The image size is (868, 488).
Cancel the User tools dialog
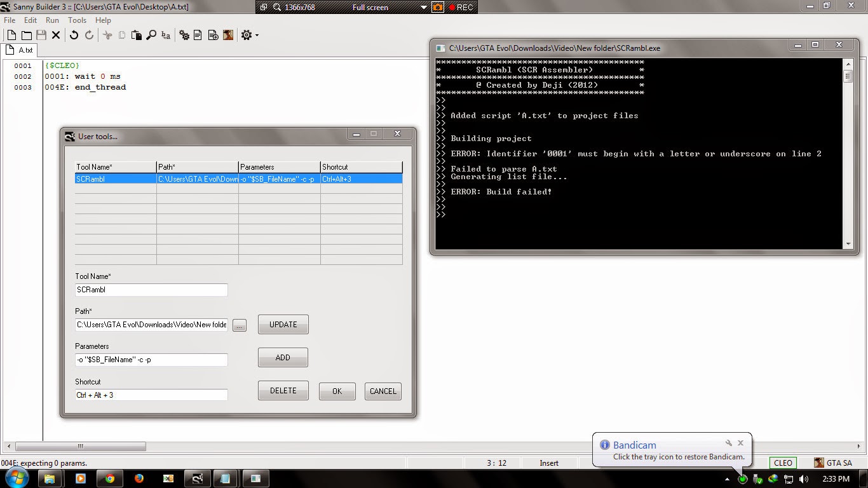tap(383, 391)
